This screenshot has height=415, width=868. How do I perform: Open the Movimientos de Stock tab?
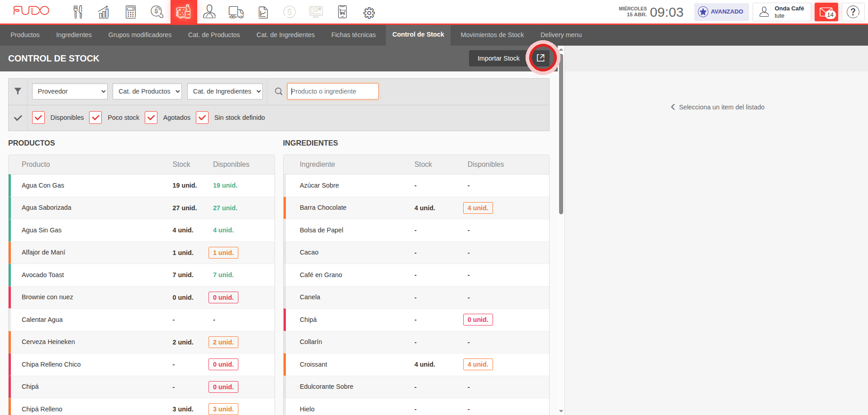[492, 35]
